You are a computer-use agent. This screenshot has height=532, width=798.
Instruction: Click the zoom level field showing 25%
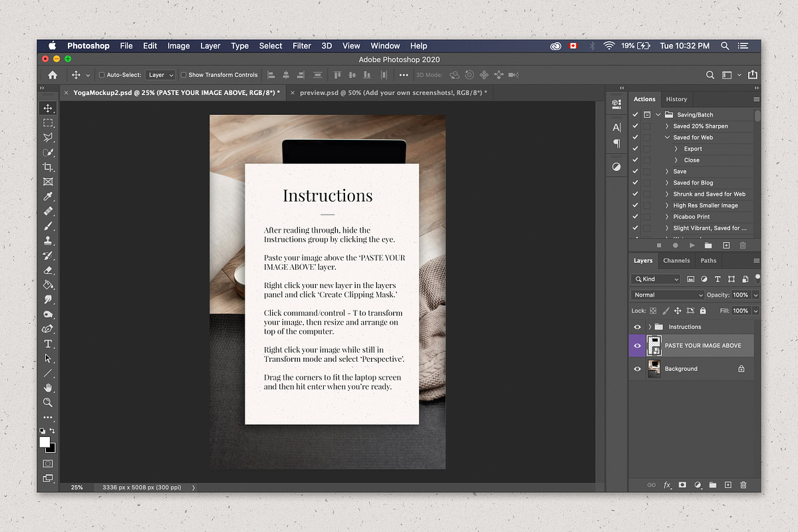click(77, 487)
